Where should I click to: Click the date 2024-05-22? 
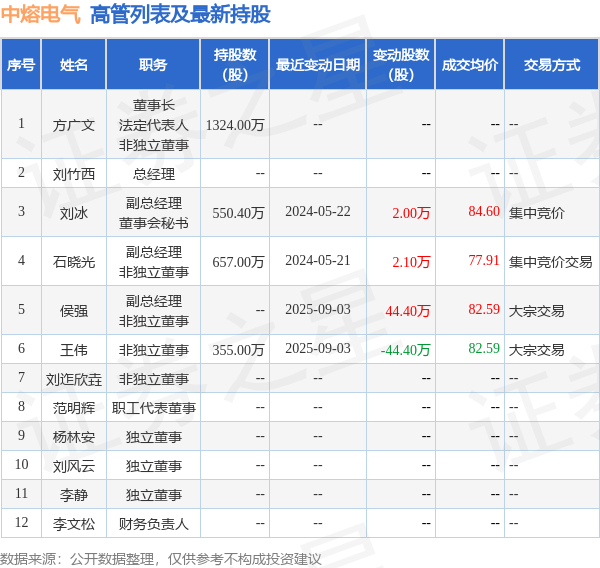318,211
